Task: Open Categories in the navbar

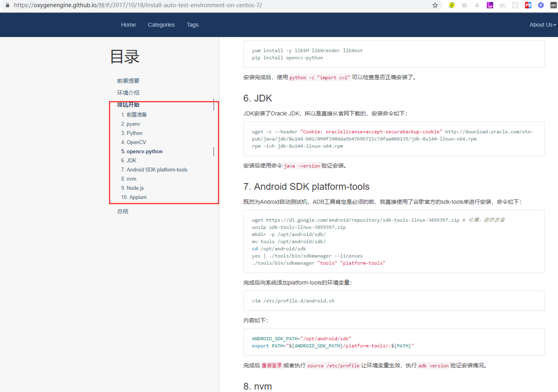Action: point(161,25)
